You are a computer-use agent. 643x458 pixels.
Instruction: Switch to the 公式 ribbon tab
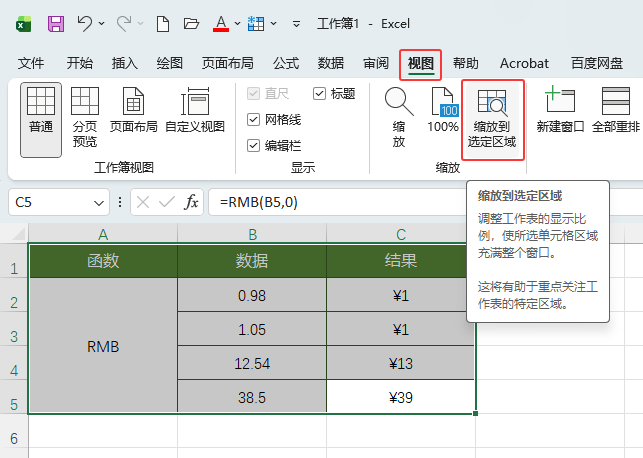pyautogui.click(x=286, y=63)
